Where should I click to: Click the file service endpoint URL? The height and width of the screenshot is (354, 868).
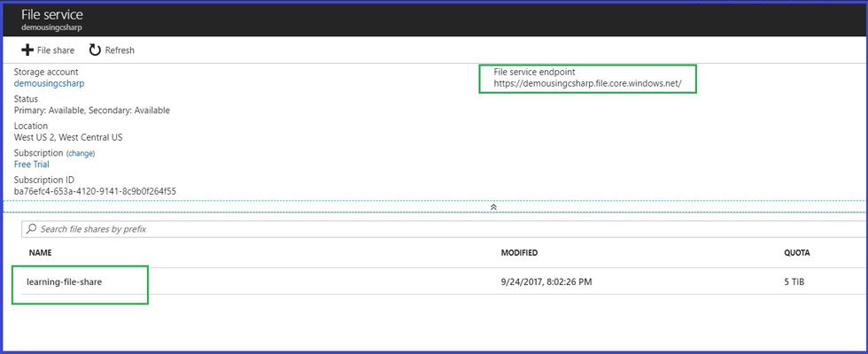click(587, 83)
